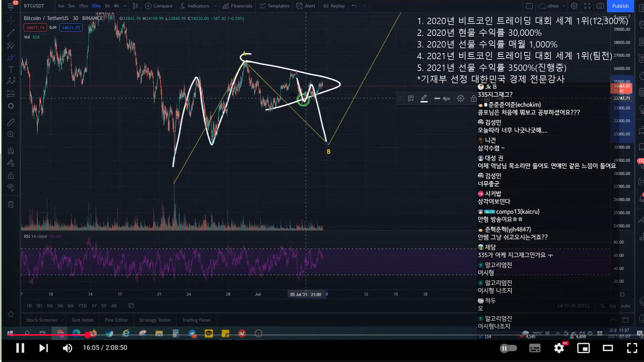Start bar Replay mode

pos(334,6)
